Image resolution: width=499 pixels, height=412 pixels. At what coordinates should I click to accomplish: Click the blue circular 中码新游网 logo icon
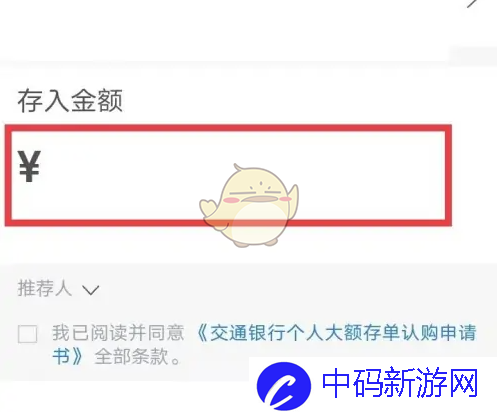point(284,386)
